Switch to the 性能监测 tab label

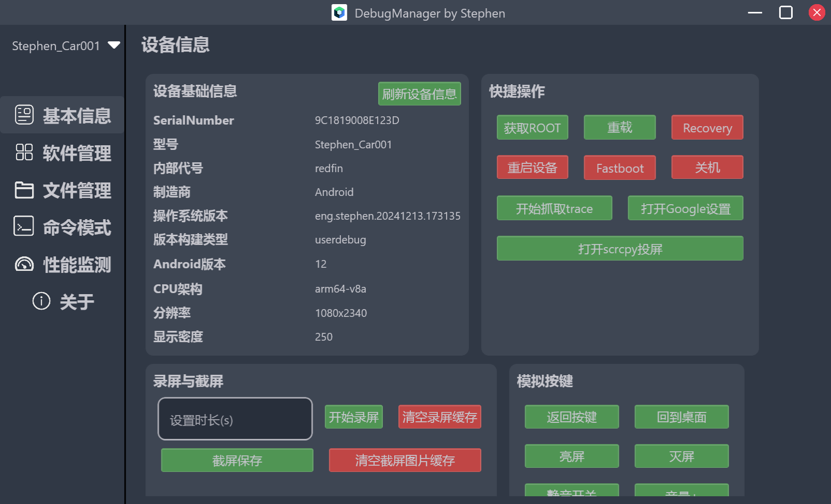(77, 265)
